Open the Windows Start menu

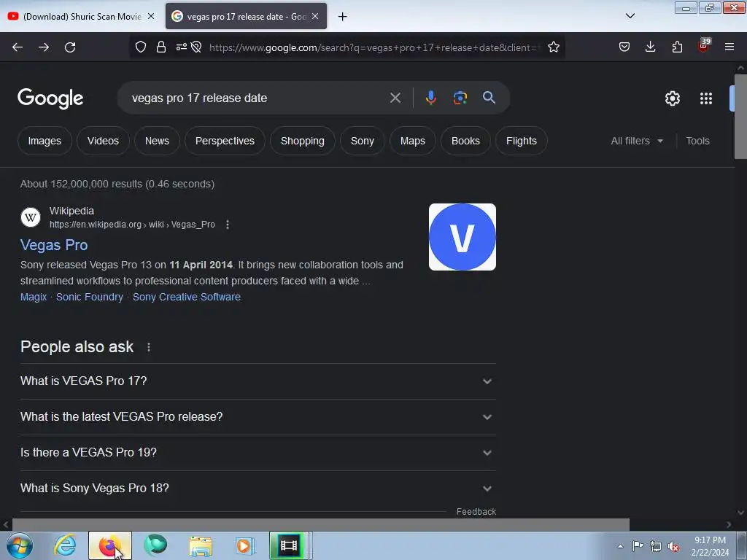pyautogui.click(x=20, y=545)
